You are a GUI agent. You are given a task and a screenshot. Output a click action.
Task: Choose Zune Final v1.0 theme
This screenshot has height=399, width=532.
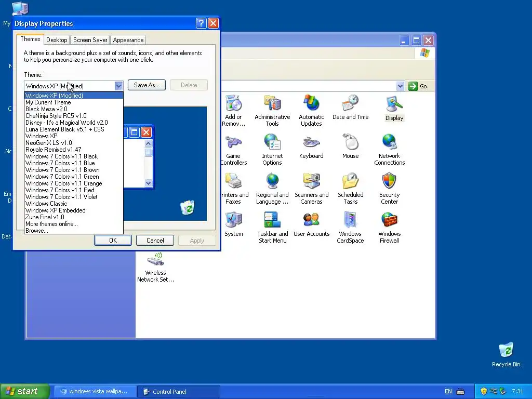[x=74, y=217]
